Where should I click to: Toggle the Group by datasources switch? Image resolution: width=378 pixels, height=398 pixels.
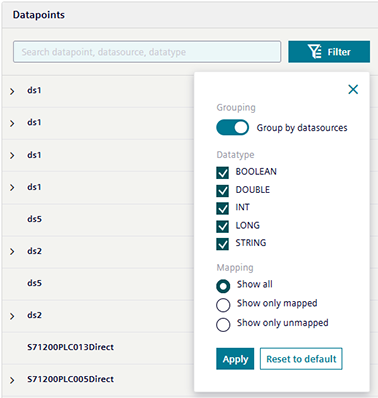(x=232, y=128)
